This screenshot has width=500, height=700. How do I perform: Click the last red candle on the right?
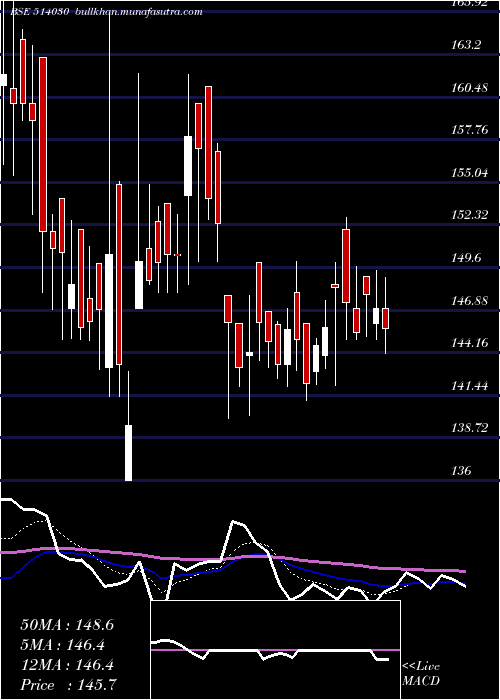coord(386,318)
